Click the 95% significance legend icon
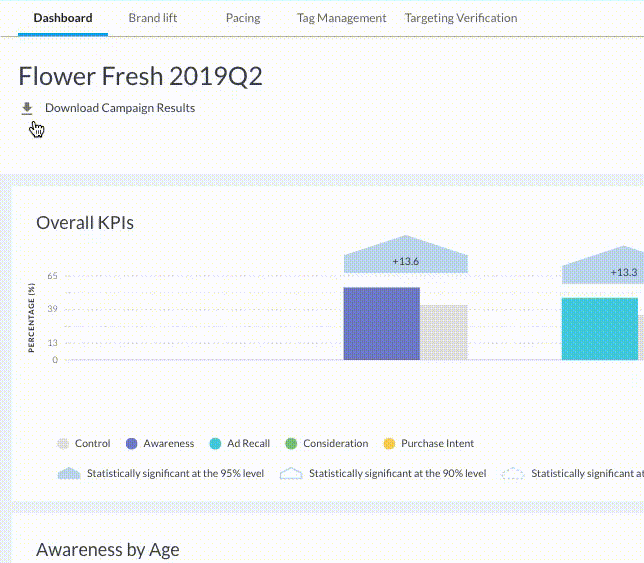The height and width of the screenshot is (563, 644). 69,474
